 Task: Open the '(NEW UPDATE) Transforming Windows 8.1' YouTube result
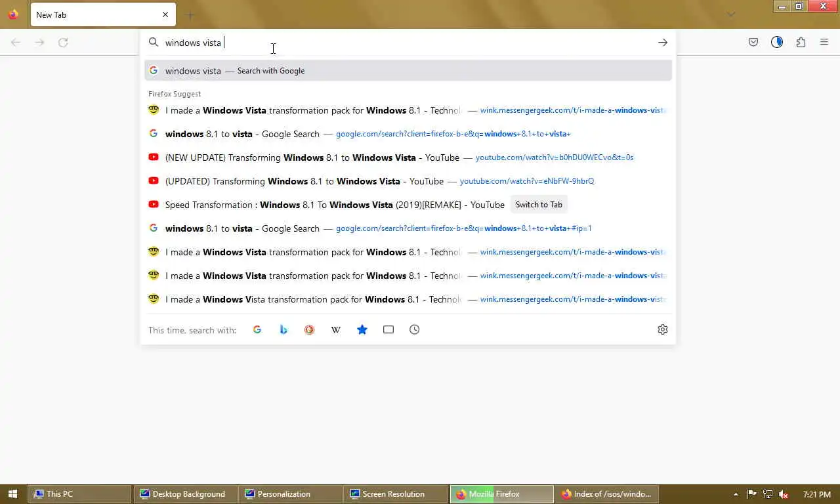point(408,157)
